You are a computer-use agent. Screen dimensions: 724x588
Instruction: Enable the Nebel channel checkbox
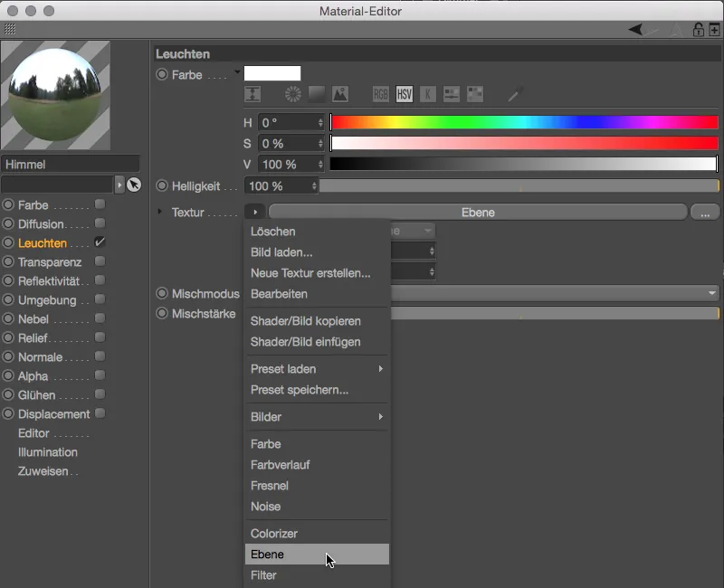coord(100,318)
